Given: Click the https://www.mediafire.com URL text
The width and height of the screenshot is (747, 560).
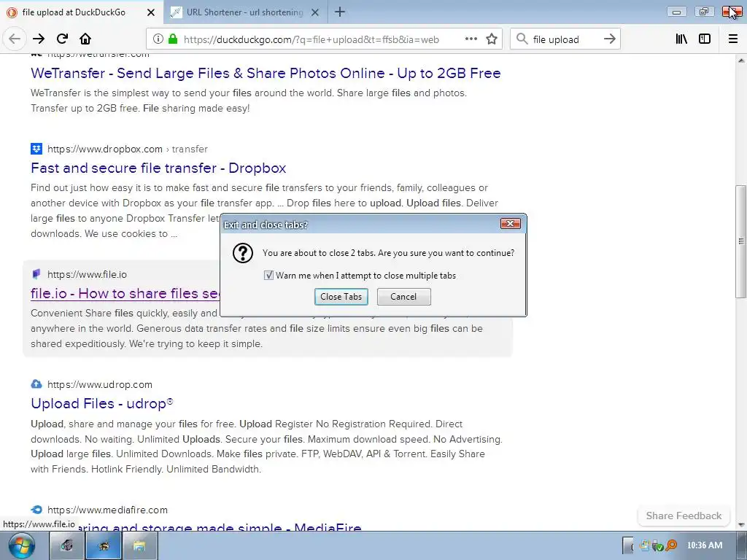Looking at the screenshot, I should coord(108,510).
